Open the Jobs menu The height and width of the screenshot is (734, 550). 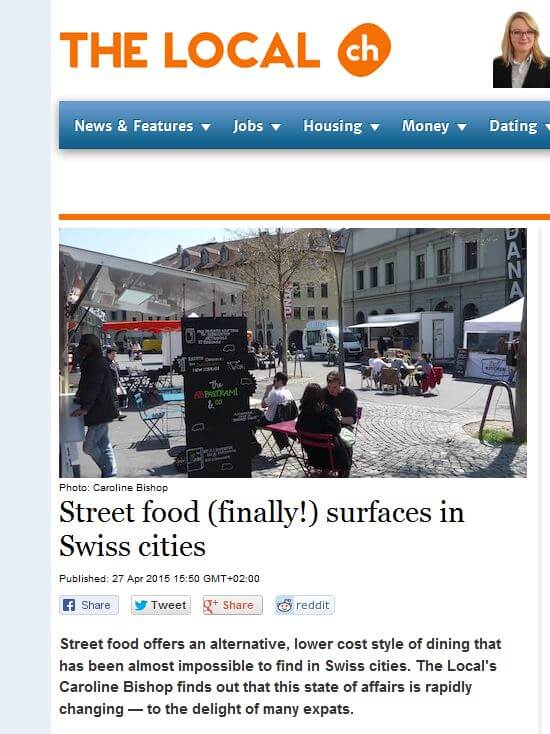tap(257, 125)
